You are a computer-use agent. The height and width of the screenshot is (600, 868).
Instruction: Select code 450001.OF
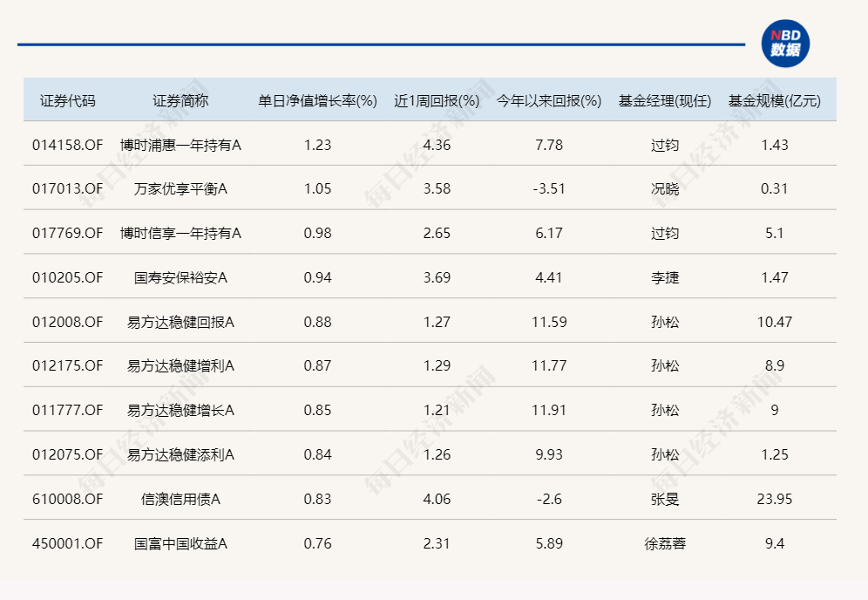[x=67, y=543]
